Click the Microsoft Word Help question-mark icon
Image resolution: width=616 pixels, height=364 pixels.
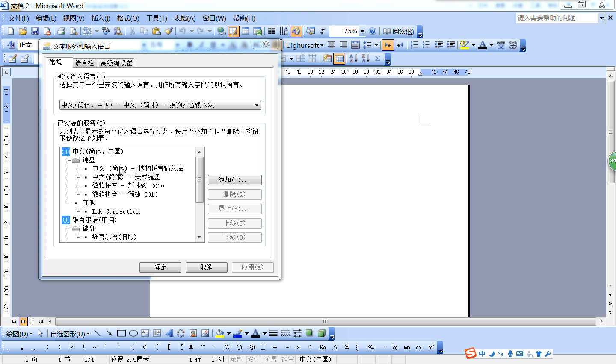pos(373,31)
